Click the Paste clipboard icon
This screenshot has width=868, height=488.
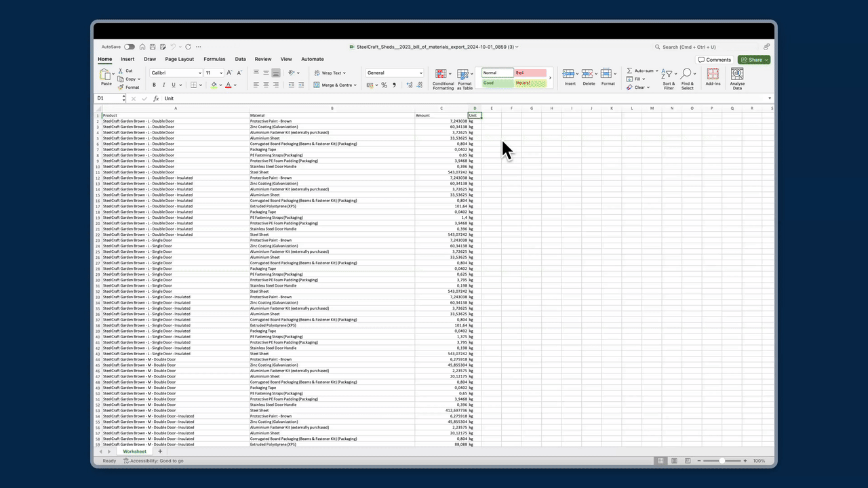106,75
